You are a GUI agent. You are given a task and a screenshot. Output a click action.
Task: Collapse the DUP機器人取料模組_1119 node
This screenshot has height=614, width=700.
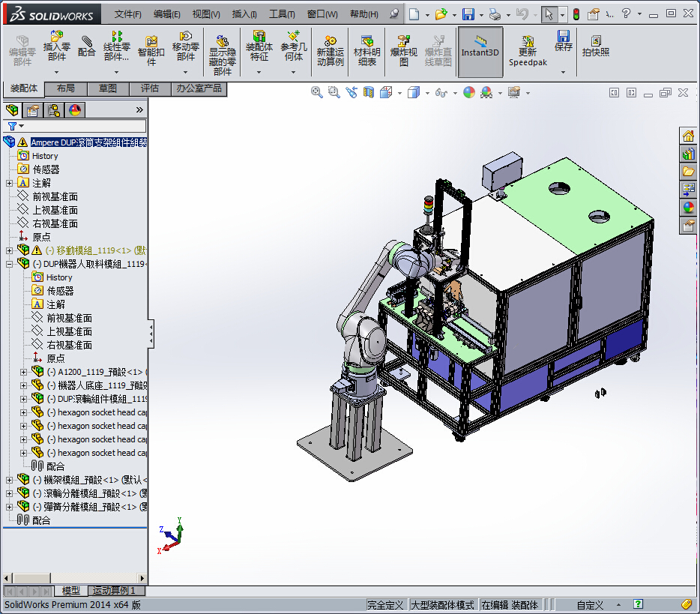(9, 264)
